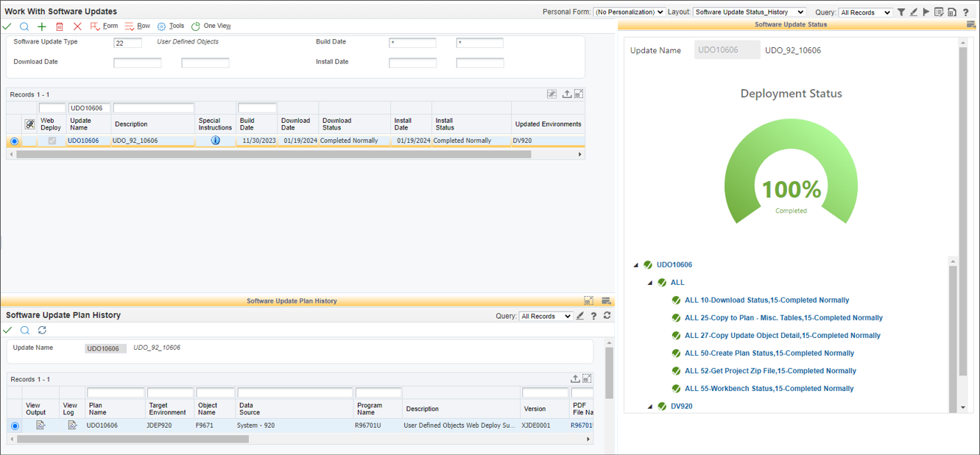Screen dimensions: 980x455
Task: Click the export grid icon above updates grid
Action: tap(566, 94)
